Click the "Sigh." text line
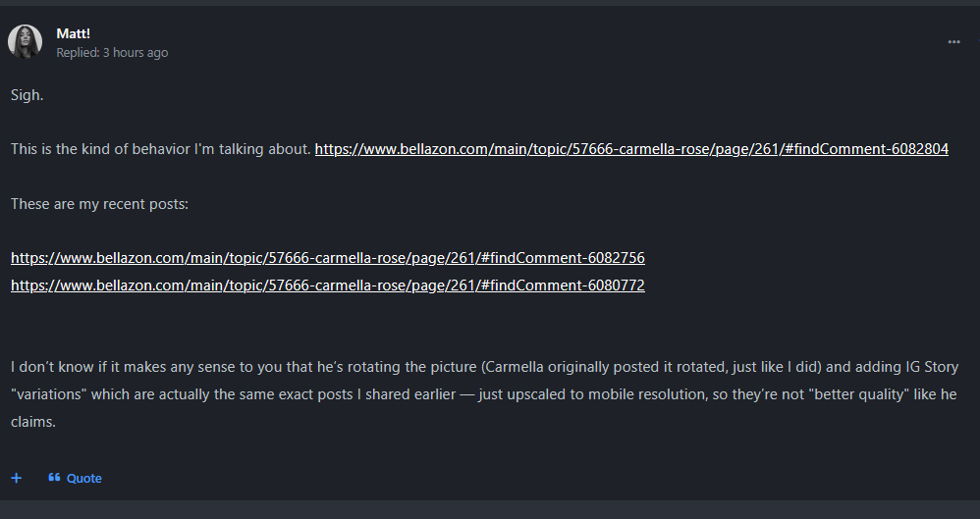Viewport: 980px width, 519px height. tap(27, 95)
